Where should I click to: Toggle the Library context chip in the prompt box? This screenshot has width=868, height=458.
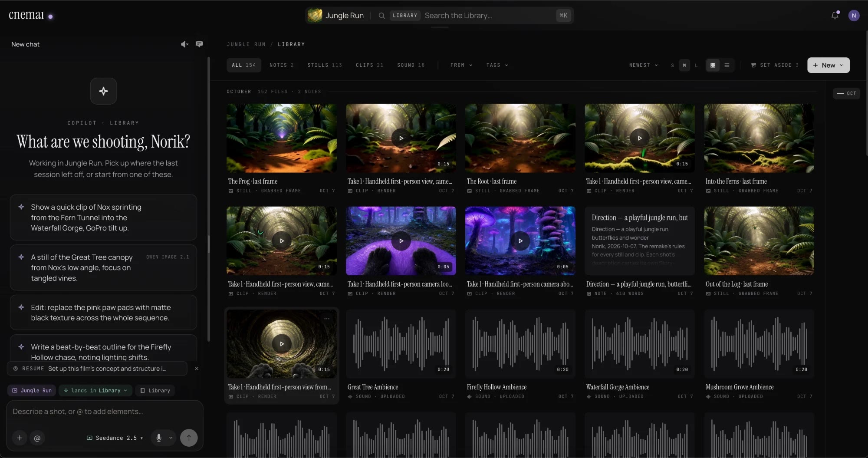coord(155,390)
